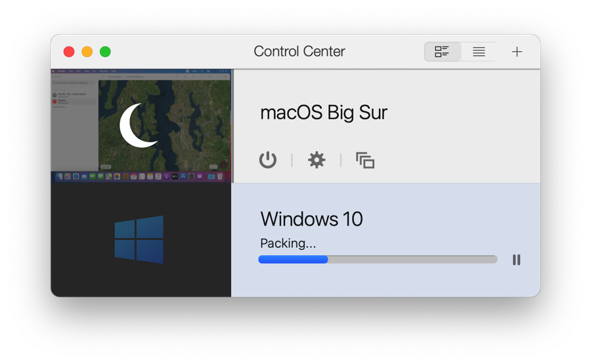Select the Windows 10 logo thumbnail
This screenshot has height=364, width=591.
pos(141,240)
